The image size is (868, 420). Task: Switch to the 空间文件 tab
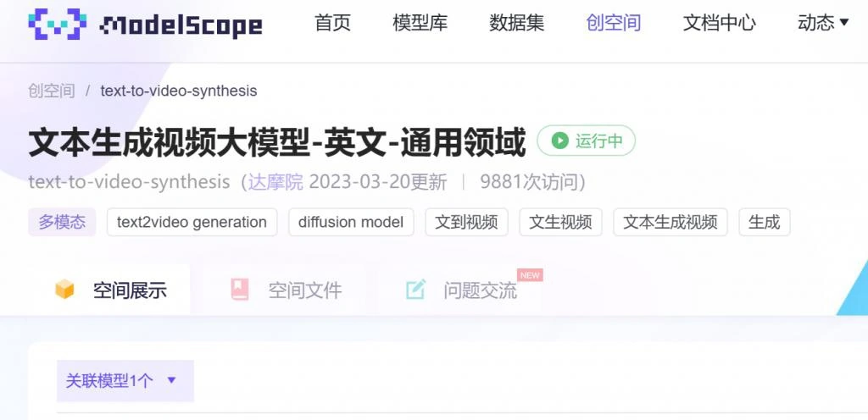(287, 290)
